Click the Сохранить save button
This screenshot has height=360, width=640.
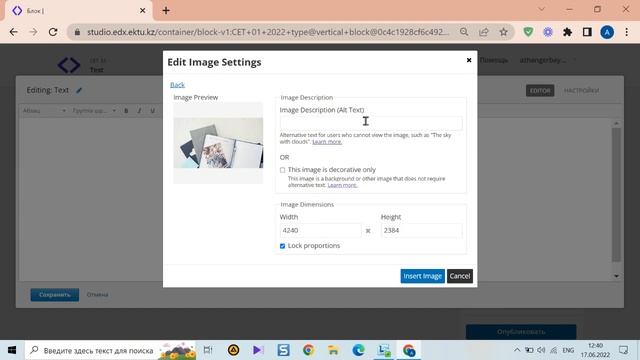pyautogui.click(x=55, y=294)
